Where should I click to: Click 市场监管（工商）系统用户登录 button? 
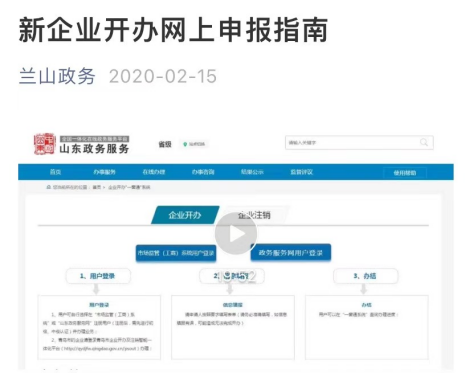coord(176,253)
